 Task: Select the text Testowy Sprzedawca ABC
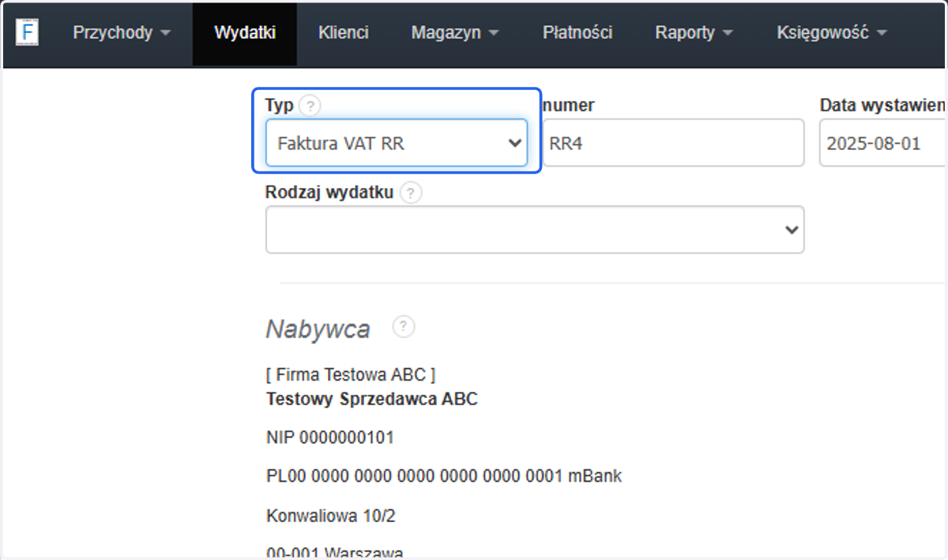[372, 399]
